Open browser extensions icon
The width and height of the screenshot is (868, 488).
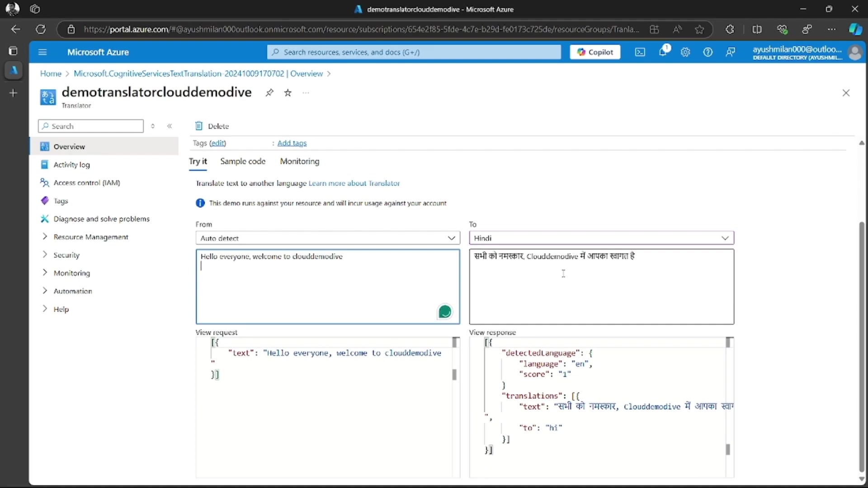point(730,29)
